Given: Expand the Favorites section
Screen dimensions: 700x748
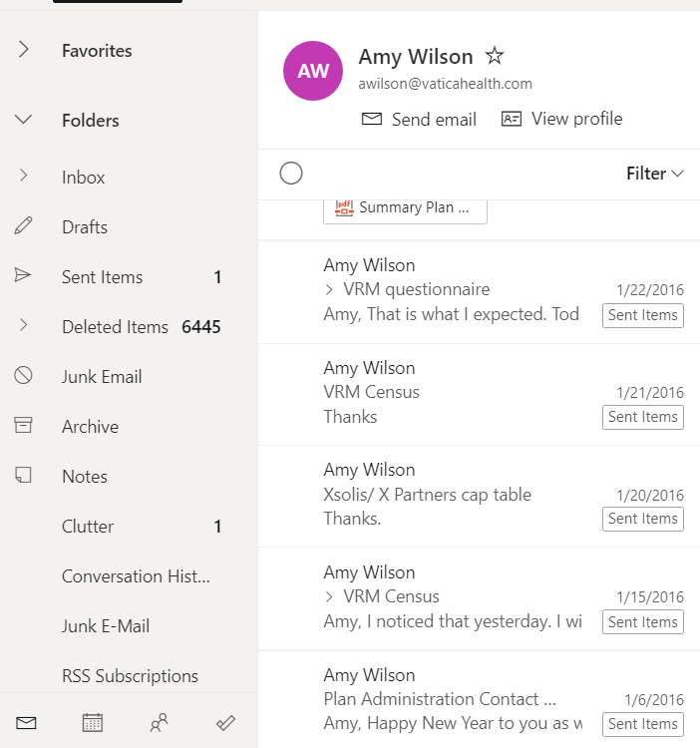Looking at the screenshot, I should [x=24, y=51].
